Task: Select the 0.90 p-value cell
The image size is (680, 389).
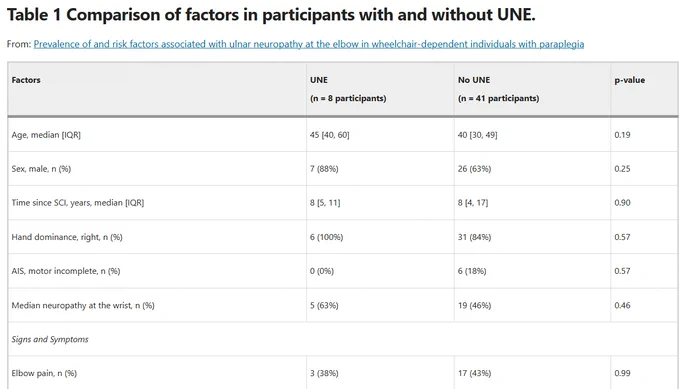Action: coord(622,203)
